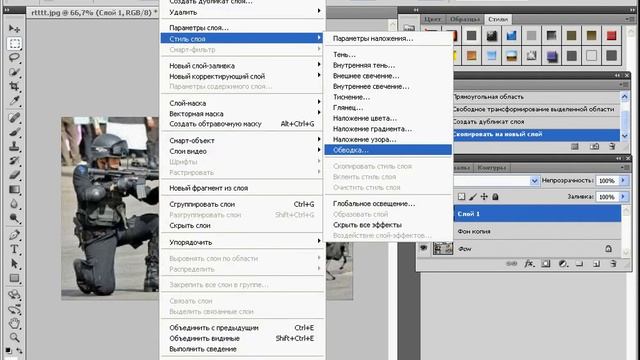Choose Сгруппировать слои menu item
Screen dimensions: 640x360
point(242,204)
